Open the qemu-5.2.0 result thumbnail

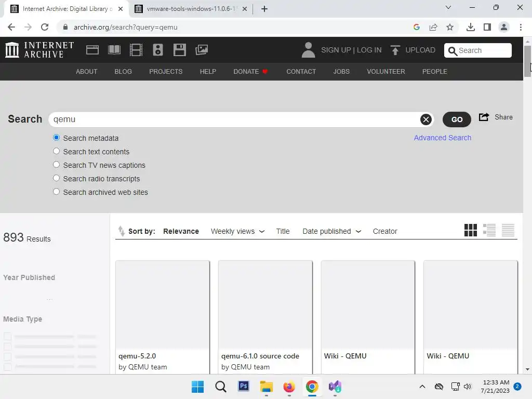[x=163, y=304]
